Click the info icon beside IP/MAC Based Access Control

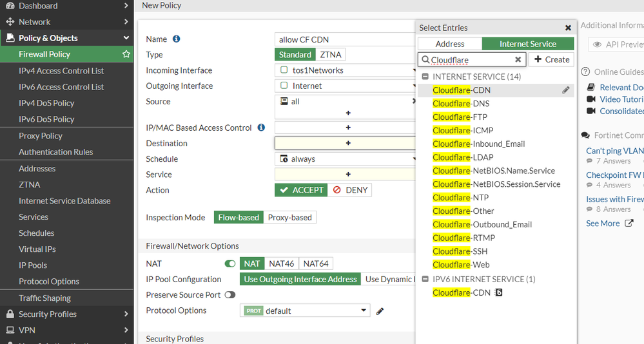click(x=261, y=128)
